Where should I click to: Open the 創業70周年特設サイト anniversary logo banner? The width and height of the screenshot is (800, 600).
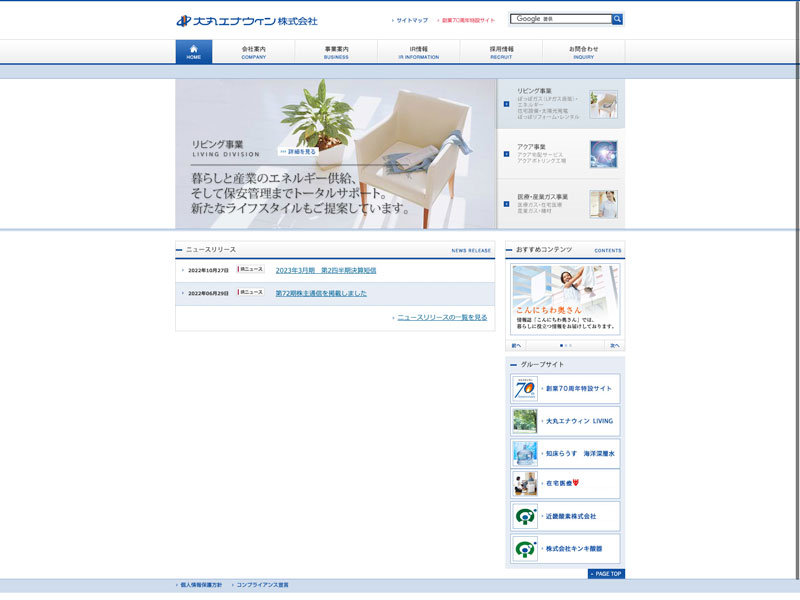coord(525,389)
